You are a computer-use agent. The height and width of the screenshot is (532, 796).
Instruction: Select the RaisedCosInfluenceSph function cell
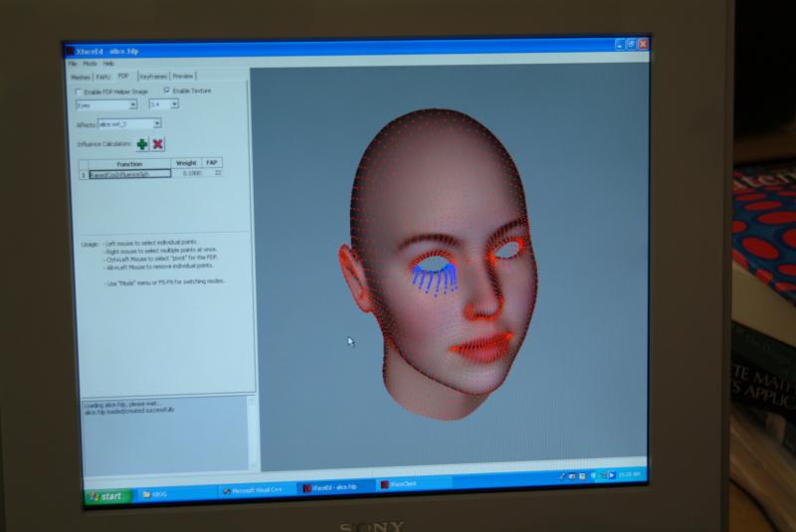[x=129, y=173]
